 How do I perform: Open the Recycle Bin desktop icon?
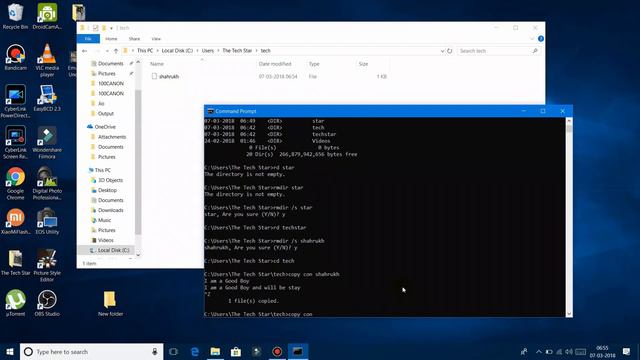(x=15, y=16)
